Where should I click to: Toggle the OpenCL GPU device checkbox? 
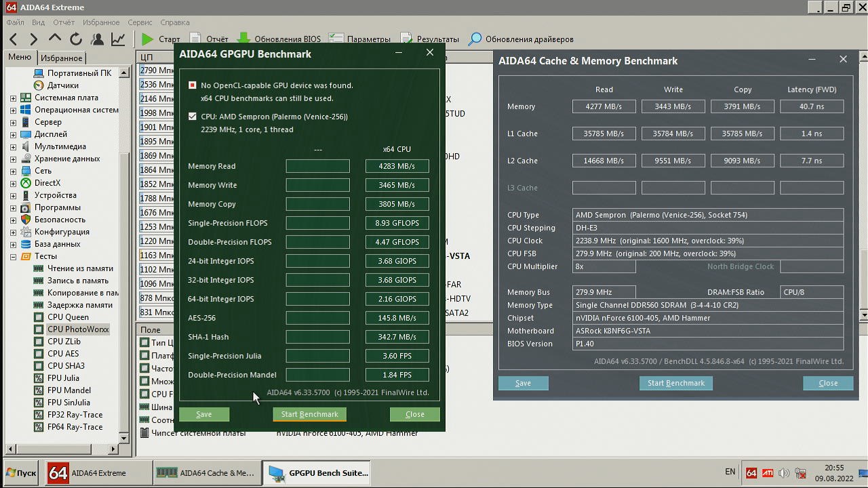tap(193, 85)
